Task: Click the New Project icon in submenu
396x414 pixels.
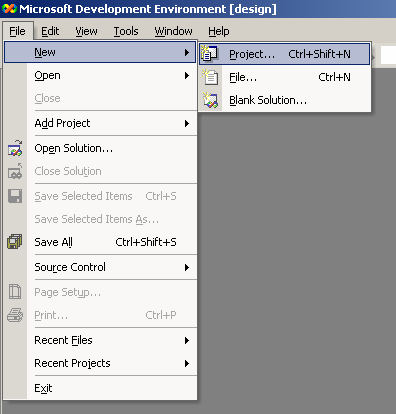Action: 210,54
